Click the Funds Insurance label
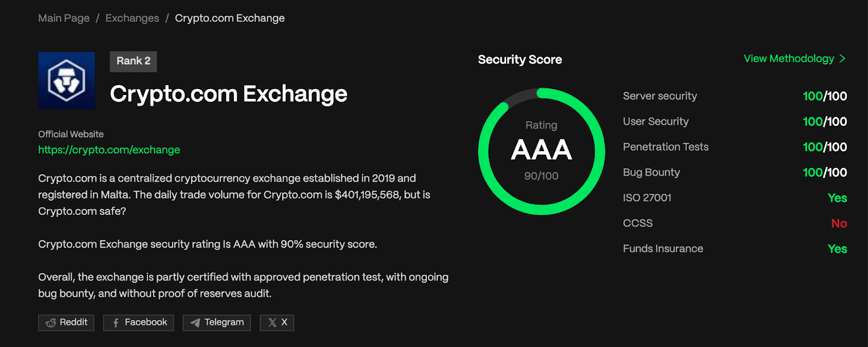 pos(663,249)
